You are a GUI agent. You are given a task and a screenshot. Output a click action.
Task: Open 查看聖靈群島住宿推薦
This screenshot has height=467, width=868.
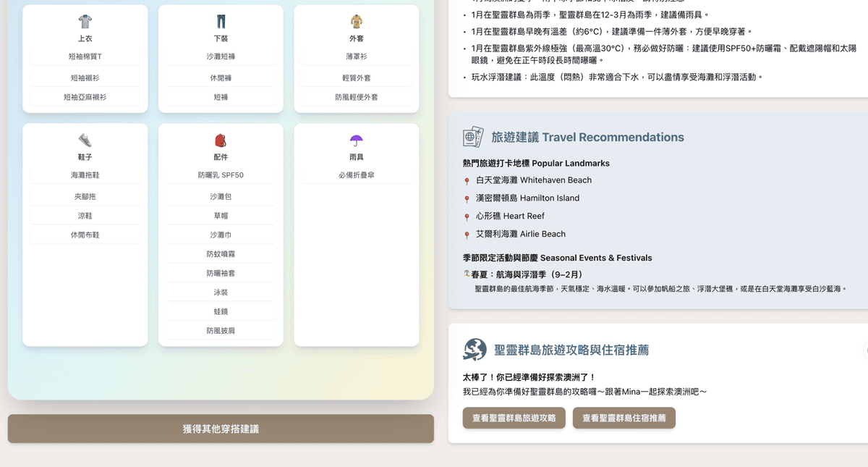624,418
